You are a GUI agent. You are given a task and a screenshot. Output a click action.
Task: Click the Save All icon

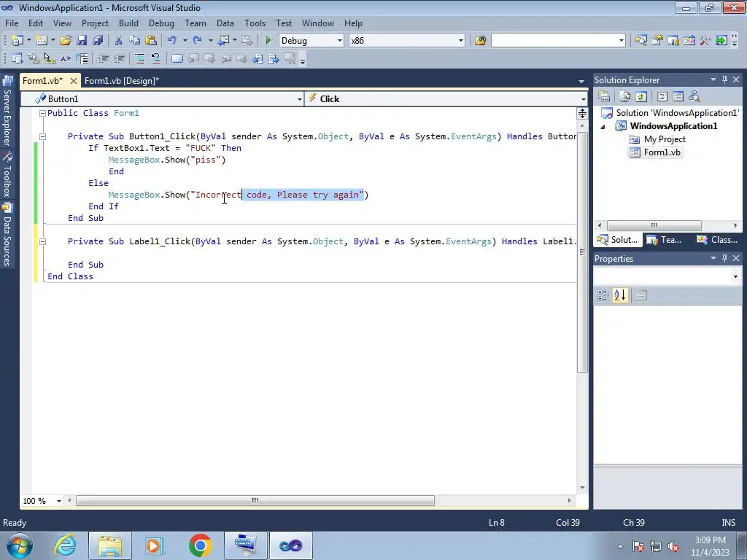coord(98,41)
